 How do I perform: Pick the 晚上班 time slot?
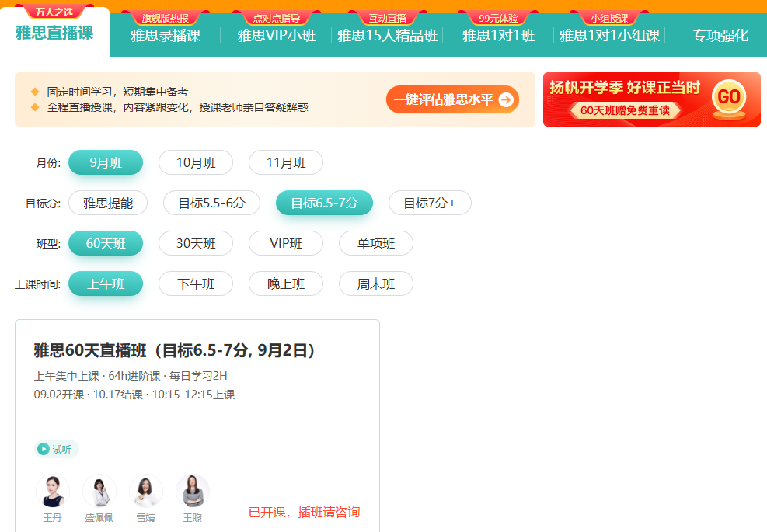286,283
